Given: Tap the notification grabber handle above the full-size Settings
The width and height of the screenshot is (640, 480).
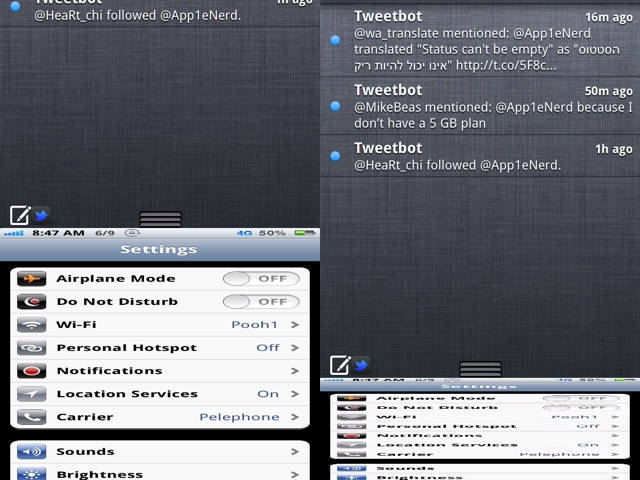Looking at the screenshot, I should pyautogui.click(x=160, y=219).
